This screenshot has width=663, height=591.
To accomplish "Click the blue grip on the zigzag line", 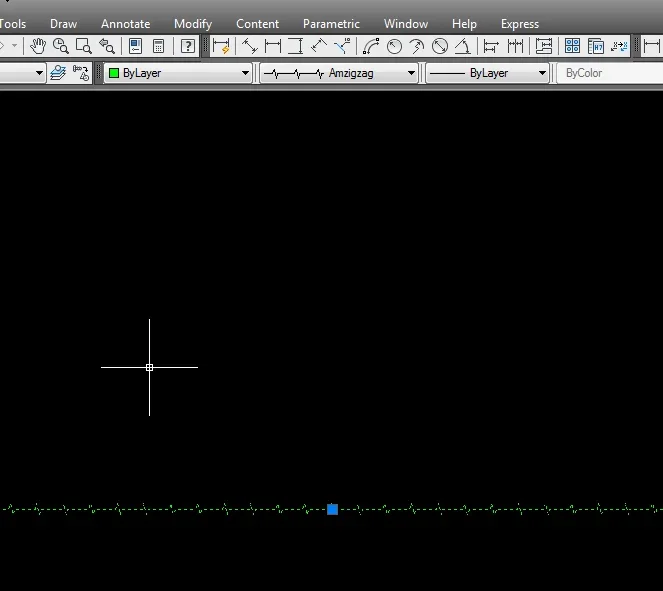I will coord(332,509).
